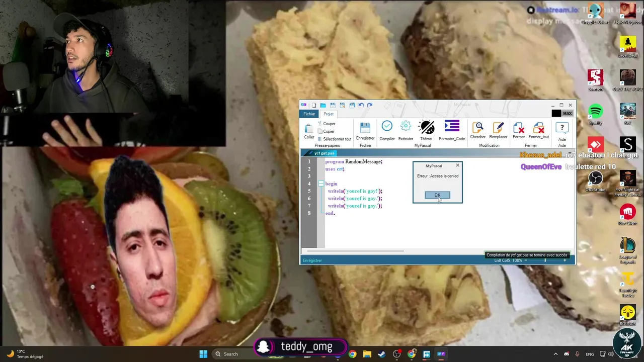644x362 pixels.
Task: Click the ENG language indicator
Action: 590,354
